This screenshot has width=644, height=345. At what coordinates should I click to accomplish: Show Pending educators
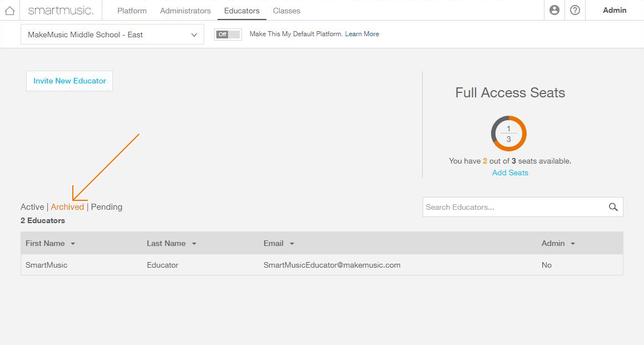pos(107,207)
